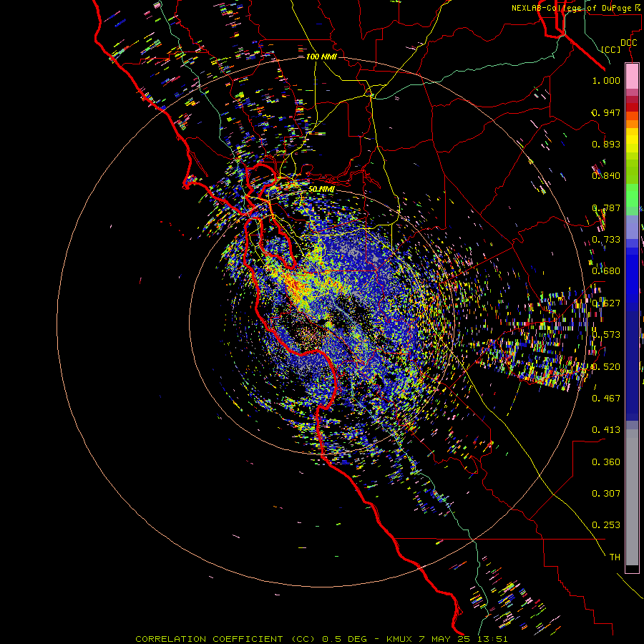This screenshot has width=644, height=644.
Task: Select the 0.840 scale value
Action: (606, 176)
